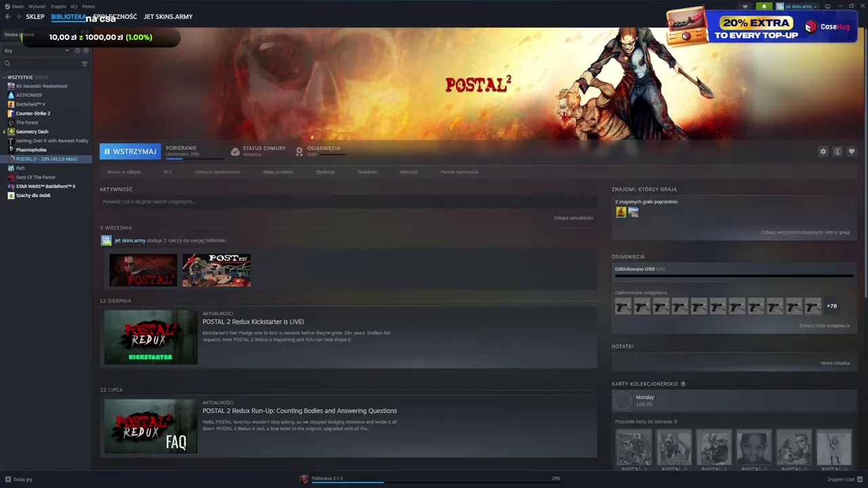Screen dimensions: 868x488
Task: Open the cloud status icon
Action: pyautogui.click(x=235, y=151)
